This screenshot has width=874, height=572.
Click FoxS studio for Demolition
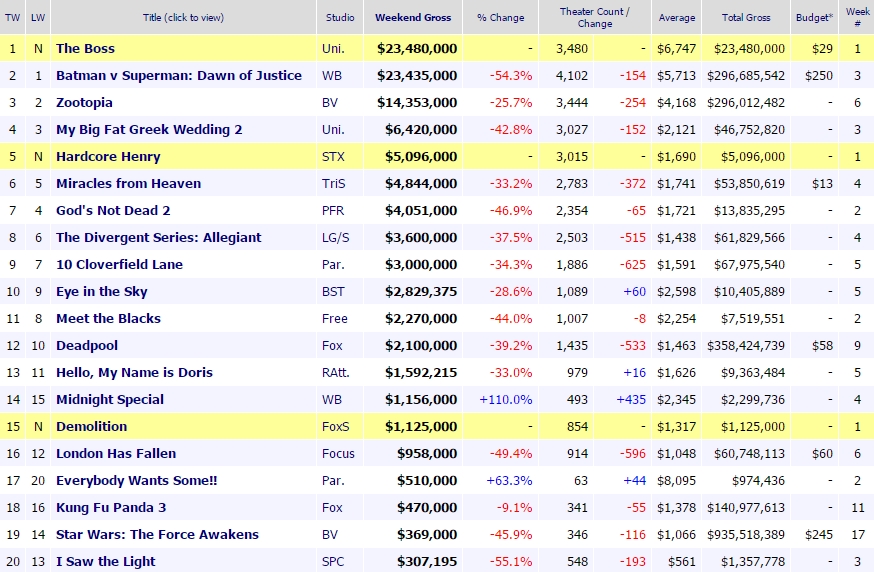[x=336, y=426]
